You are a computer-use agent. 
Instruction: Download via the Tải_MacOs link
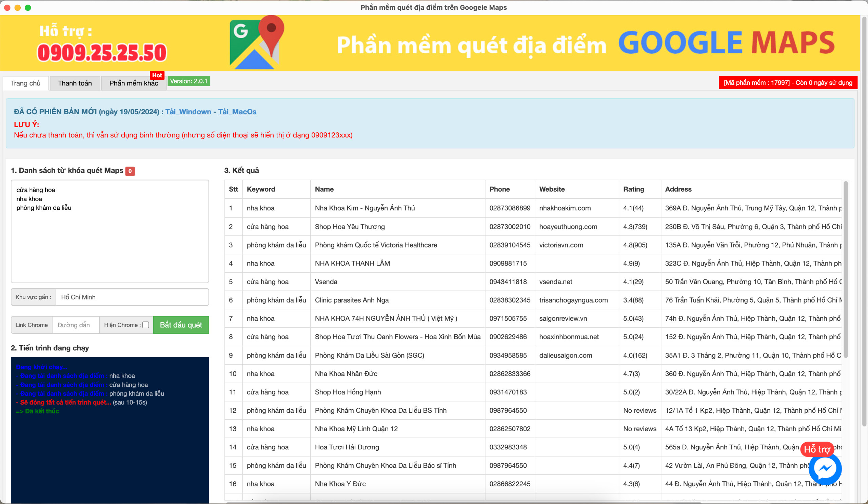pos(237,112)
